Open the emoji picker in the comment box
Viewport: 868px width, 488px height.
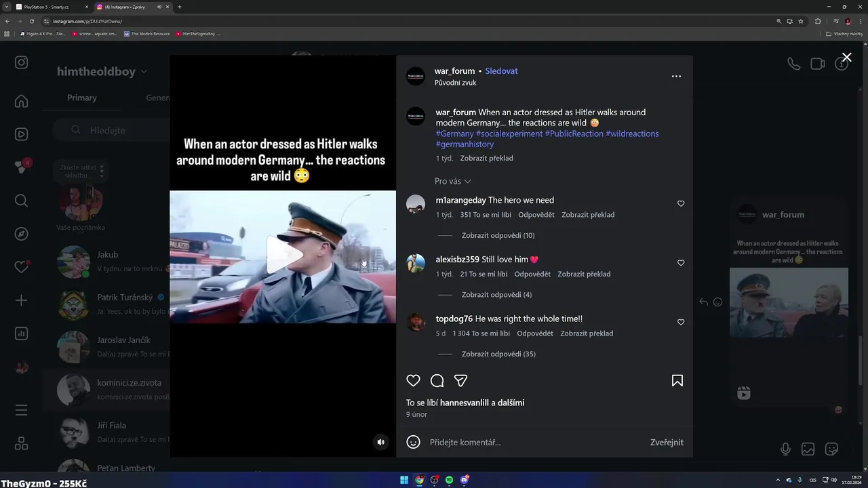[413, 442]
